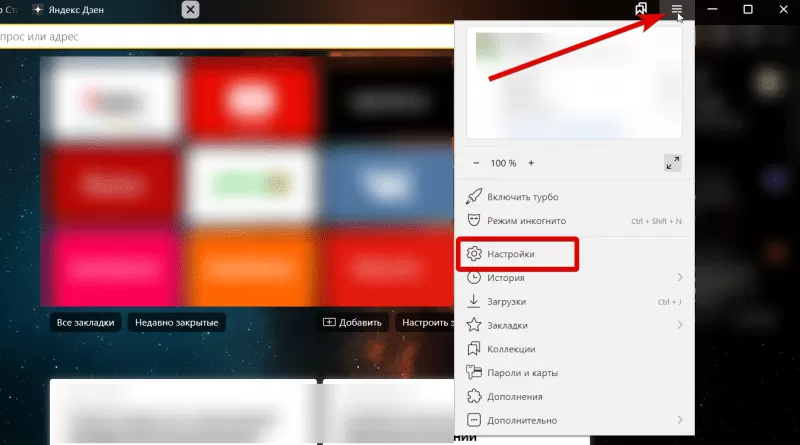Click the Недавно закрытые button
The image size is (800, 445).
(x=177, y=323)
